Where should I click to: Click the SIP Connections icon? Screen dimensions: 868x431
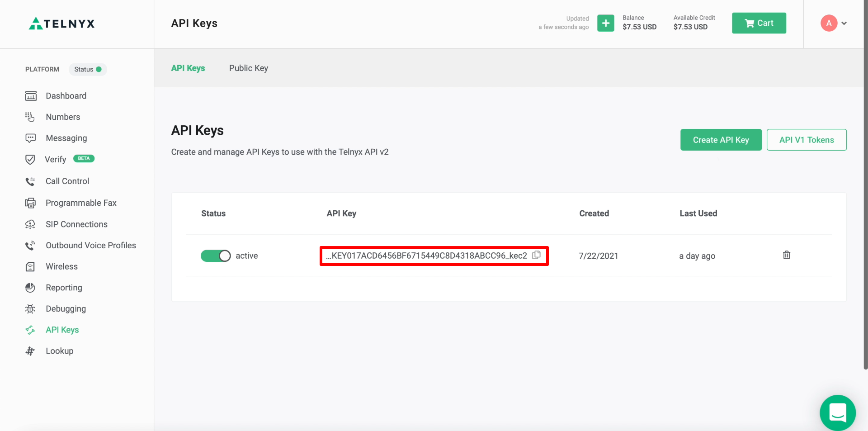point(30,224)
